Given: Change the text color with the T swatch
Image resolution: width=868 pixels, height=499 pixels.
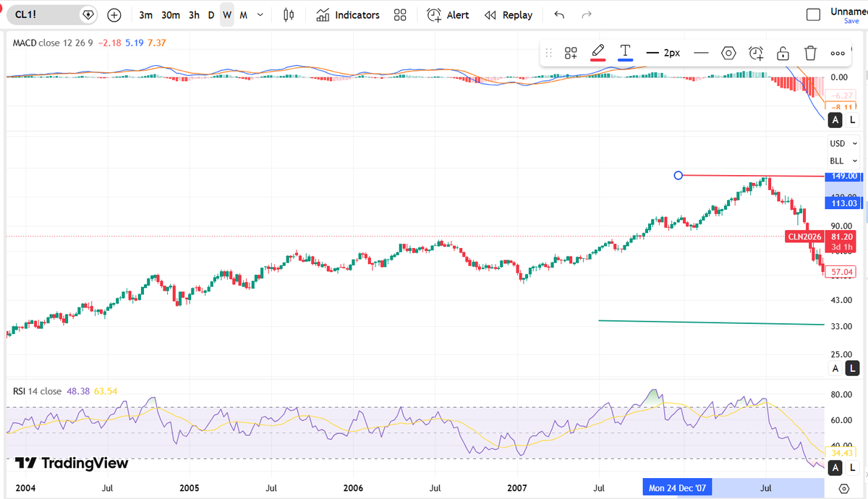Looking at the screenshot, I should (626, 53).
